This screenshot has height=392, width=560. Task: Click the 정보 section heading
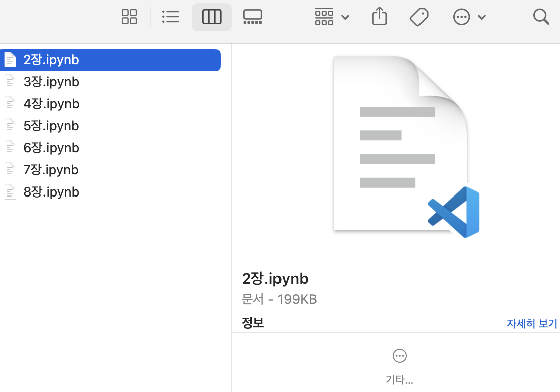253,323
